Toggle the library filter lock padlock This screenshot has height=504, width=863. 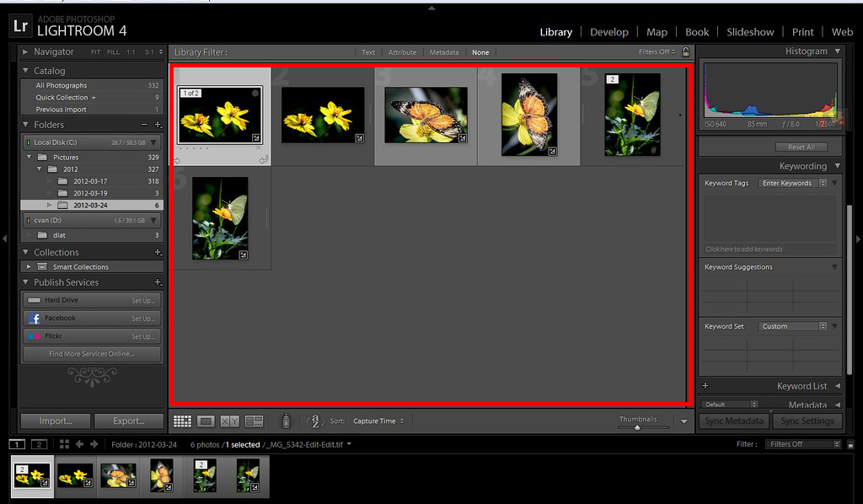pos(686,51)
